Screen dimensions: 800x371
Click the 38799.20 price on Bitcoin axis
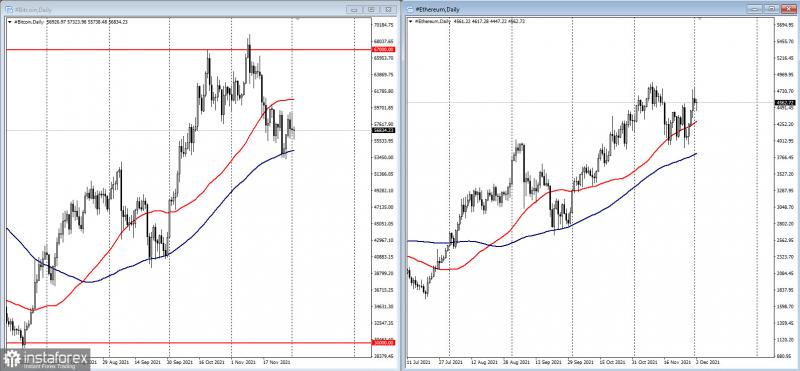click(x=383, y=274)
